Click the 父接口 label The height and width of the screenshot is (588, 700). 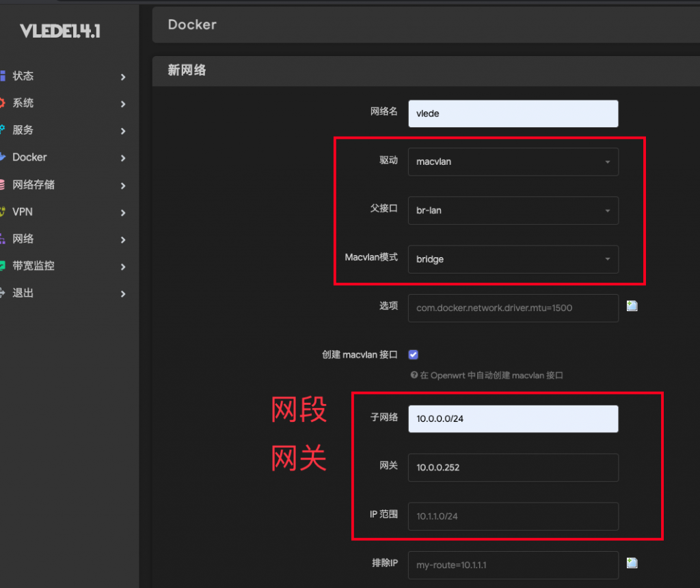(x=384, y=209)
